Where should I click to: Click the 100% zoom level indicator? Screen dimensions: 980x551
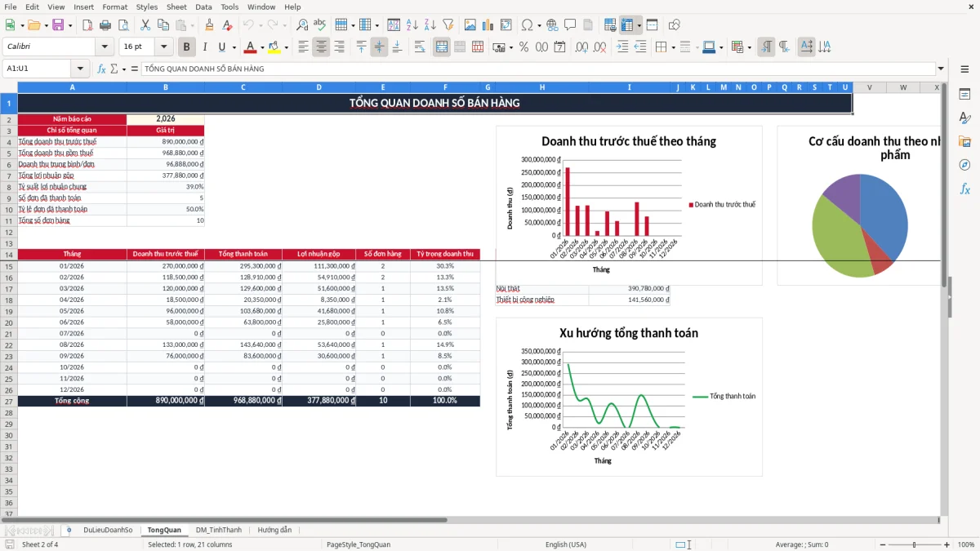(x=966, y=544)
